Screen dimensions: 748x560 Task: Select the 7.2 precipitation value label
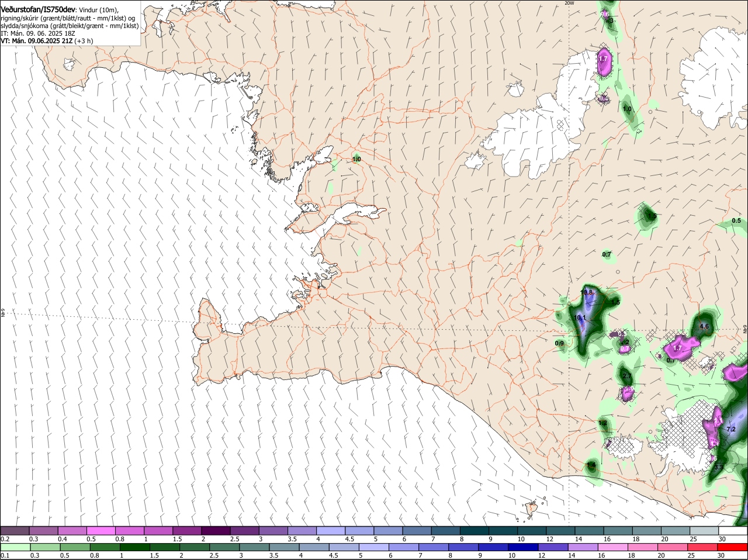pos(730,429)
